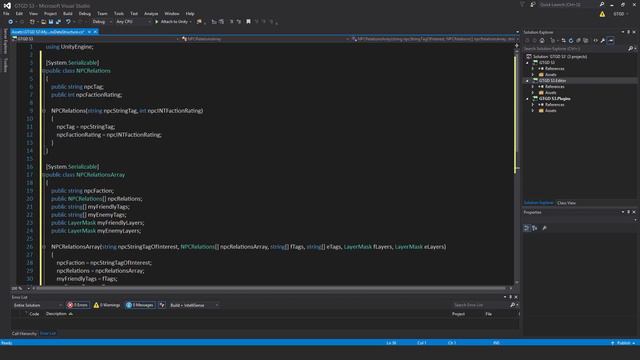Click the View Code icon in Solution Explorer toolbar
640x360 pixels.
pos(596,40)
